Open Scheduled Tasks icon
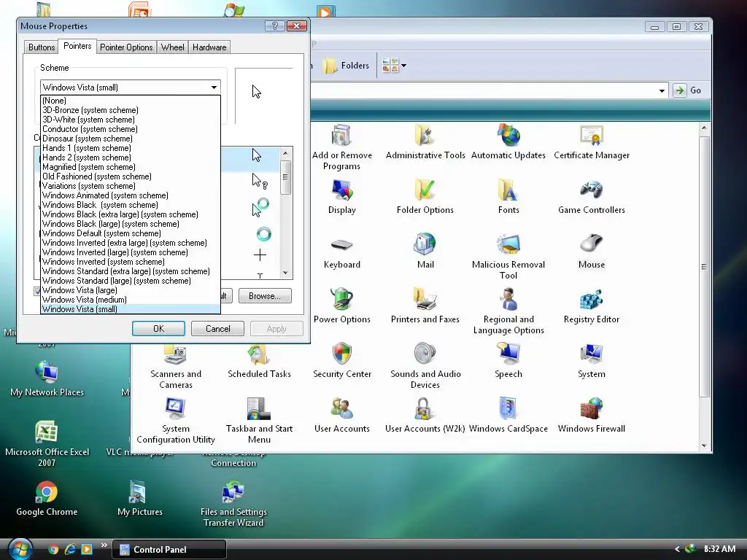 259,362
